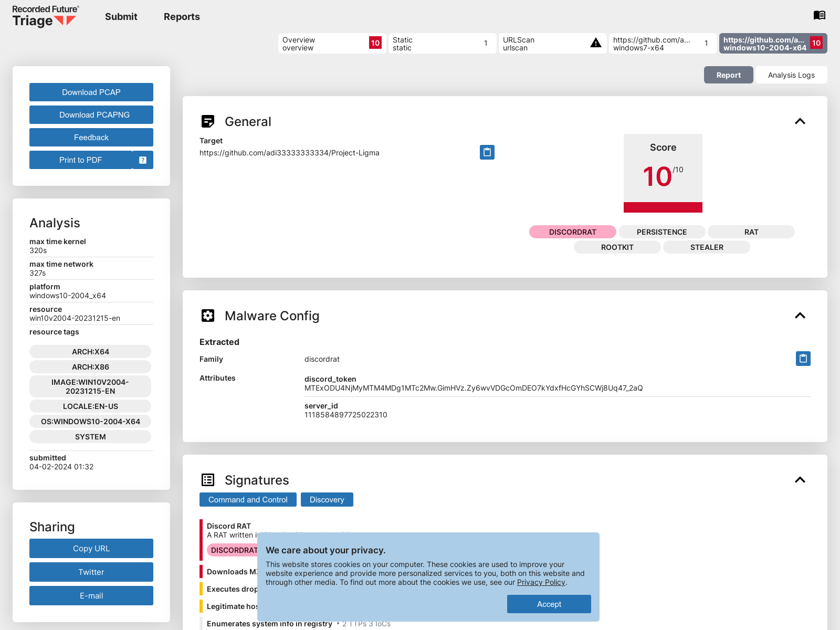Select the server_id value 1118584897725022310
Viewport: 840px width, 630px height.
346,415
